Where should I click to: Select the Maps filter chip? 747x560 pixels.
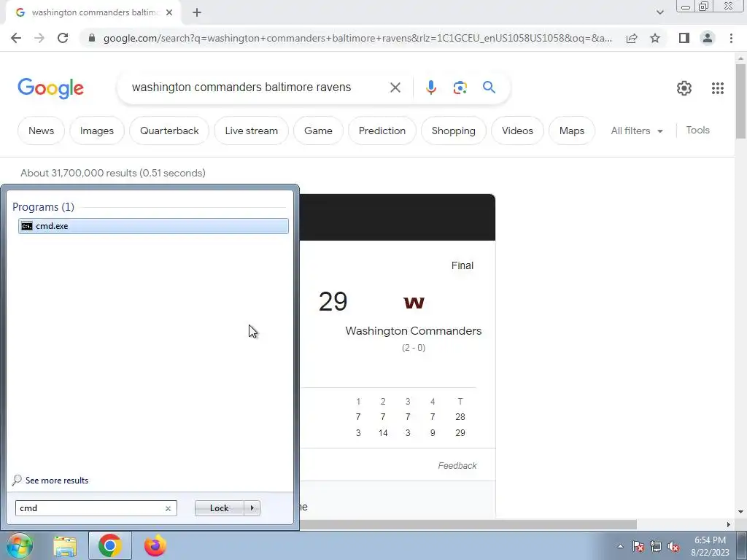[x=572, y=131]
